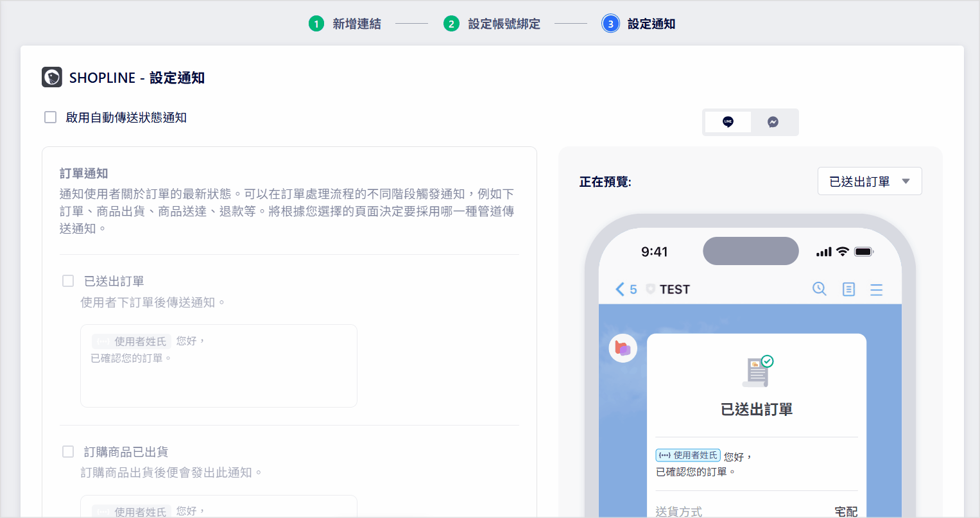Click the SHOPLINE logo icon
This screenshot has width=980, height=518.
52,77
